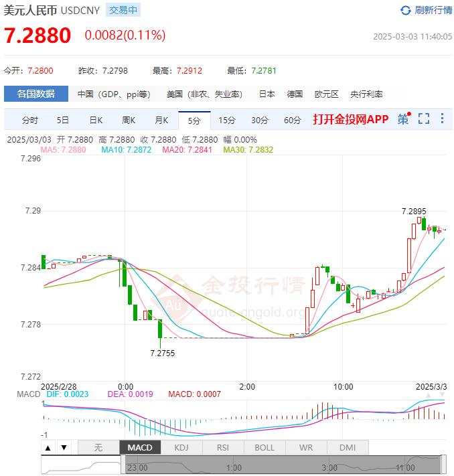Switch chart to 5日 view

coord(62,121)
